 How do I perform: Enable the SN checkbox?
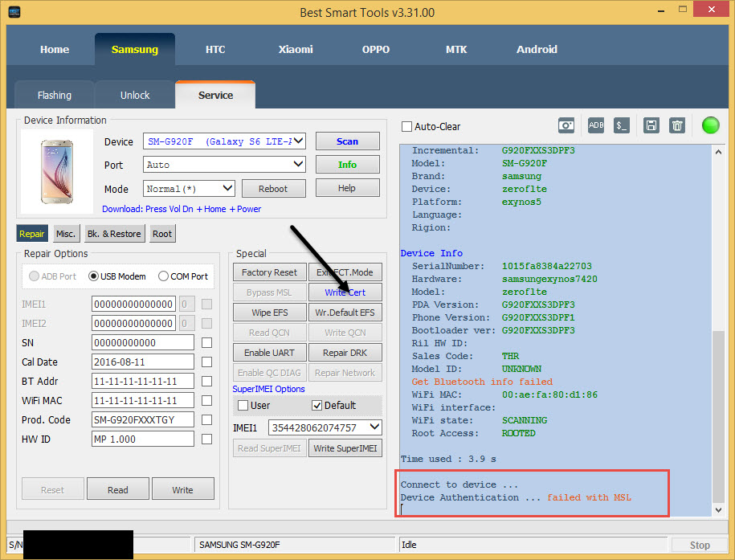coord(206,343)
